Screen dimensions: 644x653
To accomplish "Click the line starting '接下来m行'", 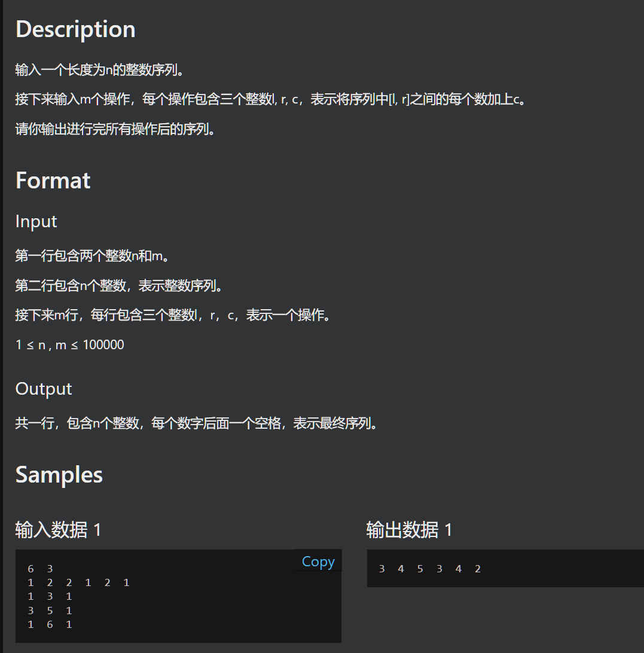I will pos(173,315).
